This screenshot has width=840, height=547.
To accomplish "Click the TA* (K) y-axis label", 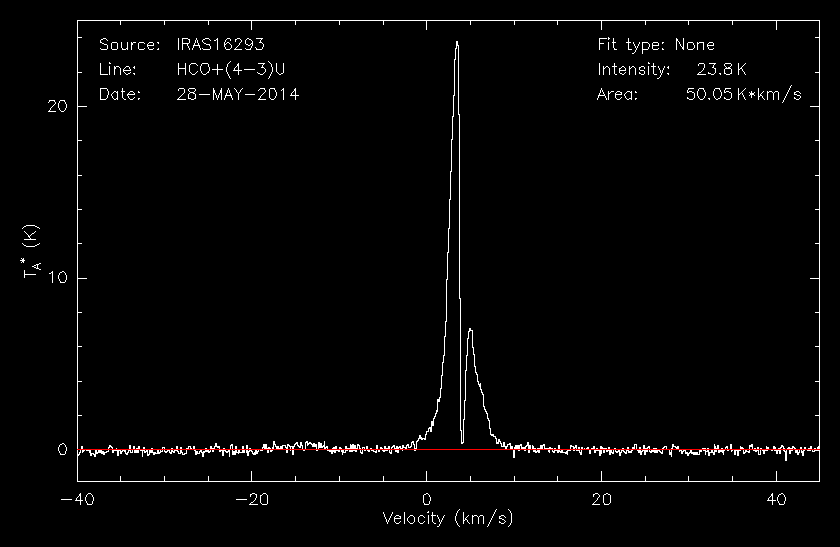I will (x=31, y=251).
